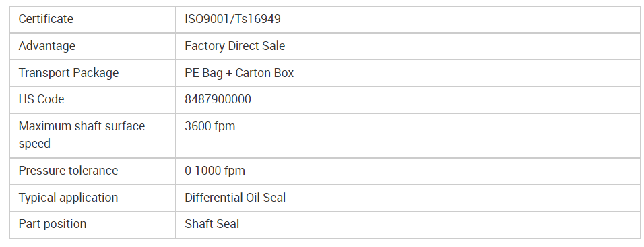This screenshot has height=247, width=644.
Task: Click the Transport Package label
Action: (x=69, y=73)
